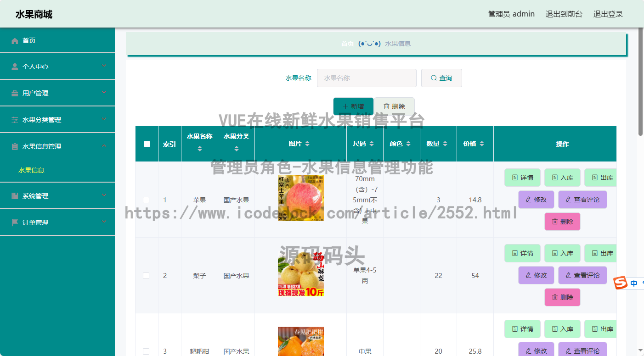
Task: Click 退出到前台 in the top bar
Action: [x=564, y=14]
